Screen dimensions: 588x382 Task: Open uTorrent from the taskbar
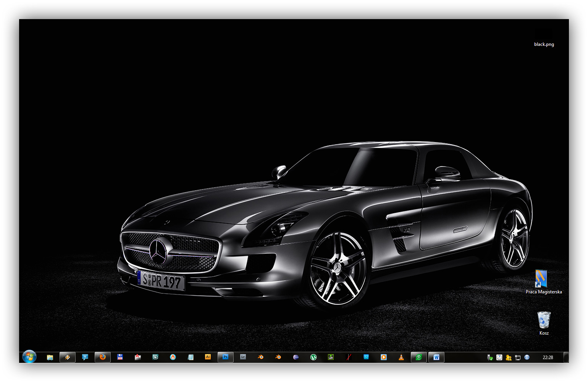point(313,358)
